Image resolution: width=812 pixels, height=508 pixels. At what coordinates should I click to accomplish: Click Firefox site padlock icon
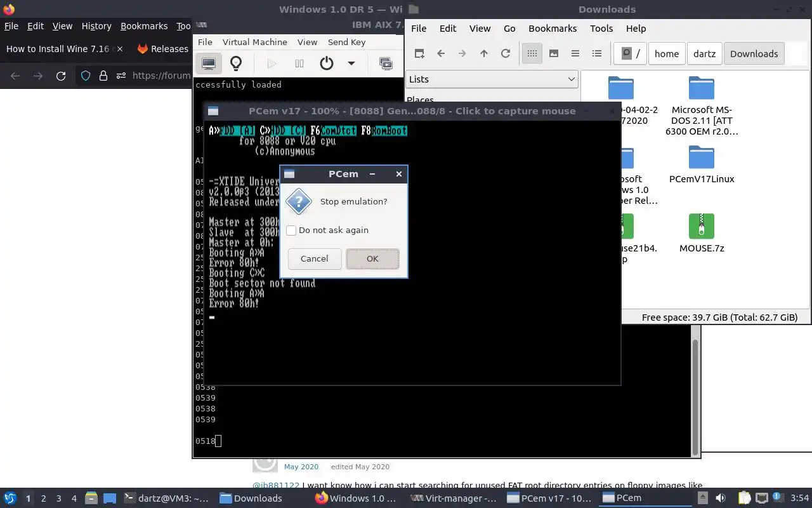tap(103, 76)
